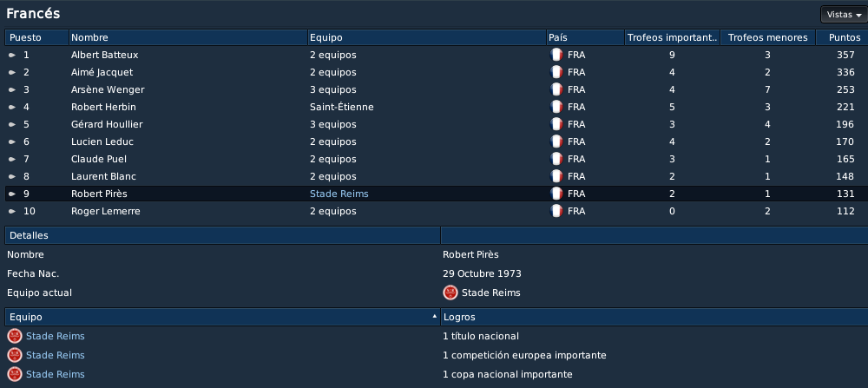The height and width of the screenshot is (388, 868).
Task: Sort the table by Puntos column
Action: [x=842, y=37]
